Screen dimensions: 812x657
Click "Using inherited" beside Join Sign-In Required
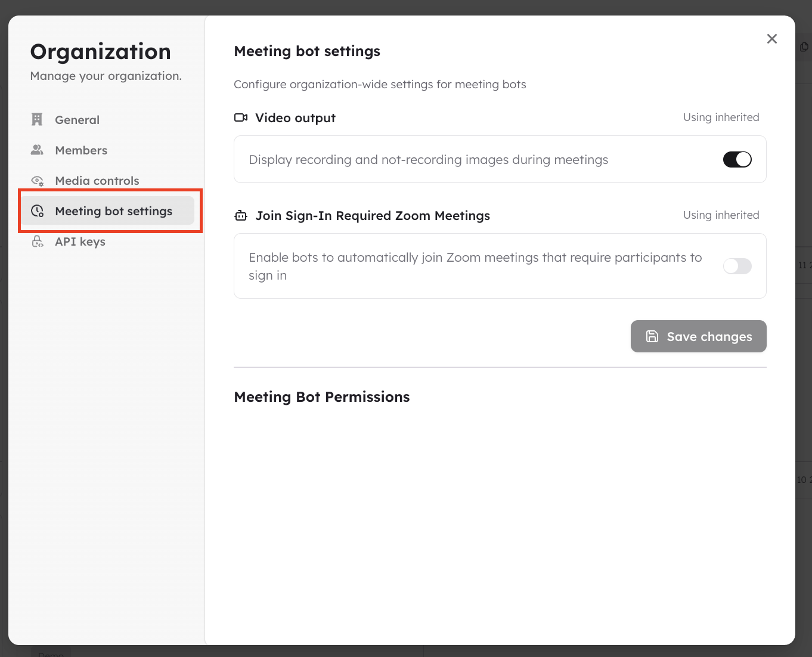[x=721, y=215]
